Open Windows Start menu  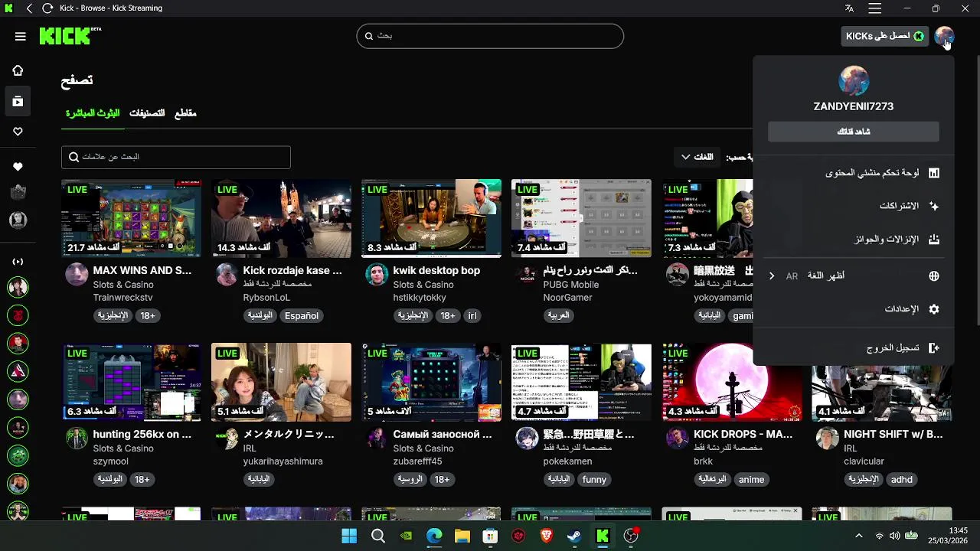tap(349, 536)
